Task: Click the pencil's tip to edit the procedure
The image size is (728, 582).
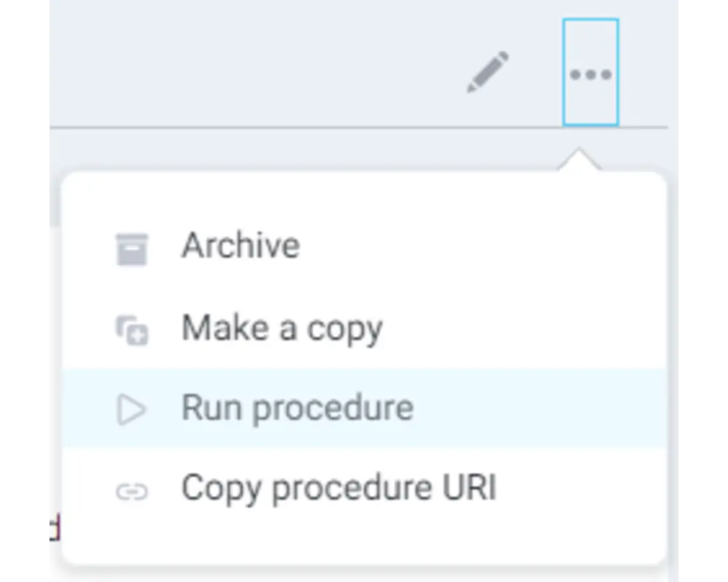Action: tap(471, 88)
